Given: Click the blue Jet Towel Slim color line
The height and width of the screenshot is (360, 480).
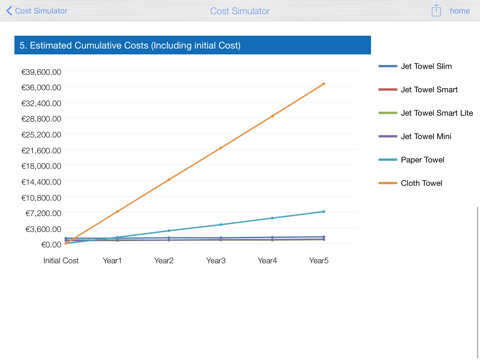Looking at the screenshot, I should (388, 66).
